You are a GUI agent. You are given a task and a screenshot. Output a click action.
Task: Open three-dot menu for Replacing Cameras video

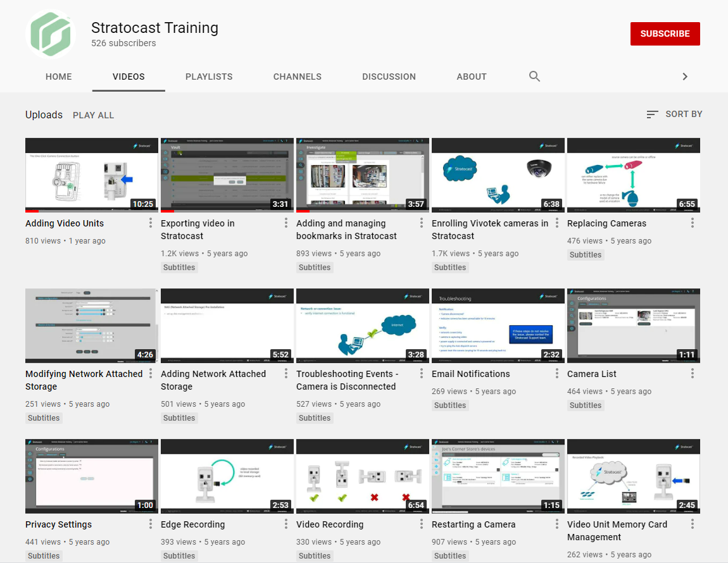[x=693, y=223]
